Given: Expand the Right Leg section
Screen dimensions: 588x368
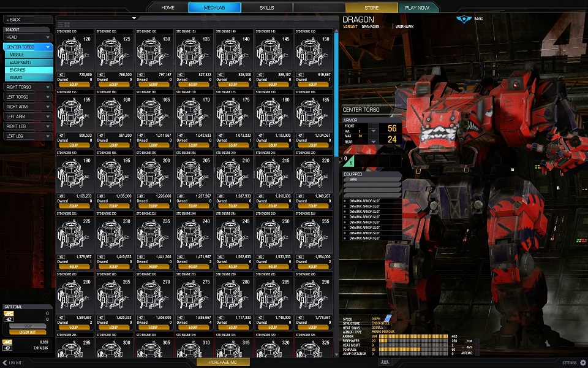Looking at the screenshot, I should (28, 126).
